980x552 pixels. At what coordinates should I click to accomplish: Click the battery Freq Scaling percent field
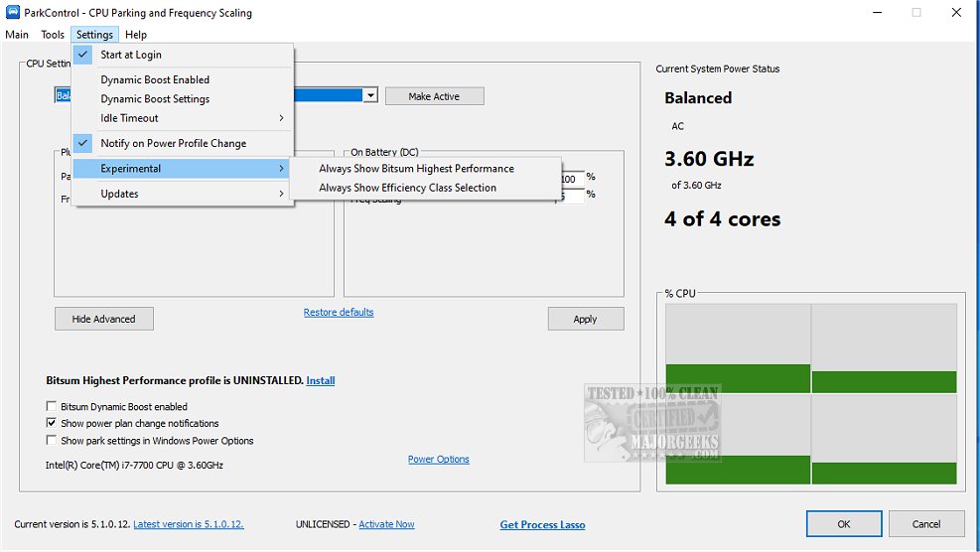pyautogui.click(x=571, y=197)
